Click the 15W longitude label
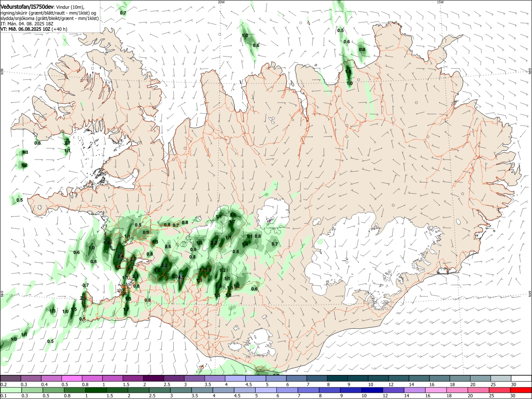 (x=440, y=2)
